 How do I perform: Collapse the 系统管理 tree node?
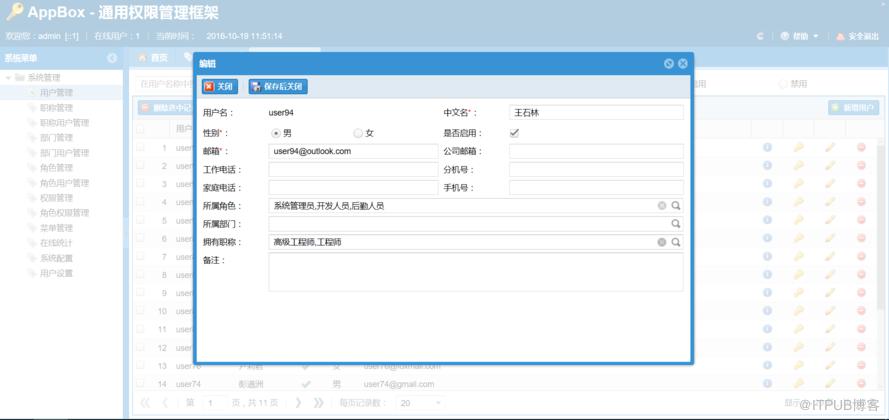(x=9, y=77)
